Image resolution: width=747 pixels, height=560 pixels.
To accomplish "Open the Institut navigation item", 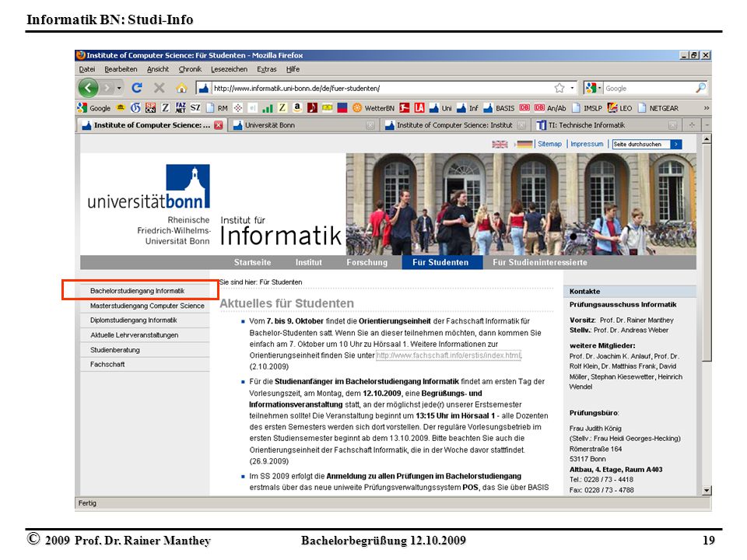I will click(309, 262).
